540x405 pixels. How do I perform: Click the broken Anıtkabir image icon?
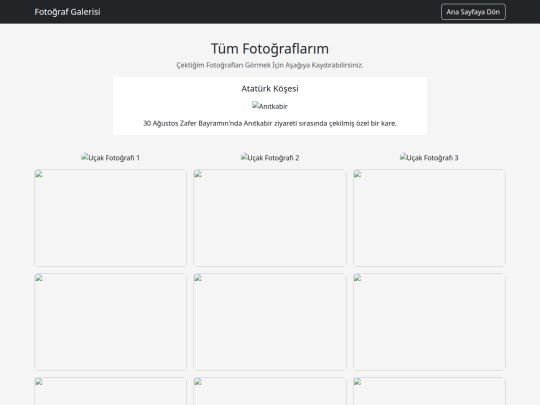tap(270, 106)
